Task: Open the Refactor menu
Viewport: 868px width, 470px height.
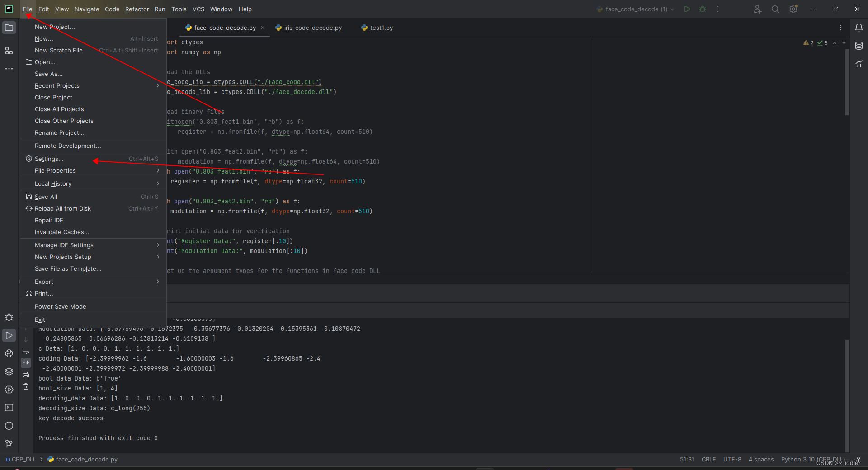Action: pos(137,9)
